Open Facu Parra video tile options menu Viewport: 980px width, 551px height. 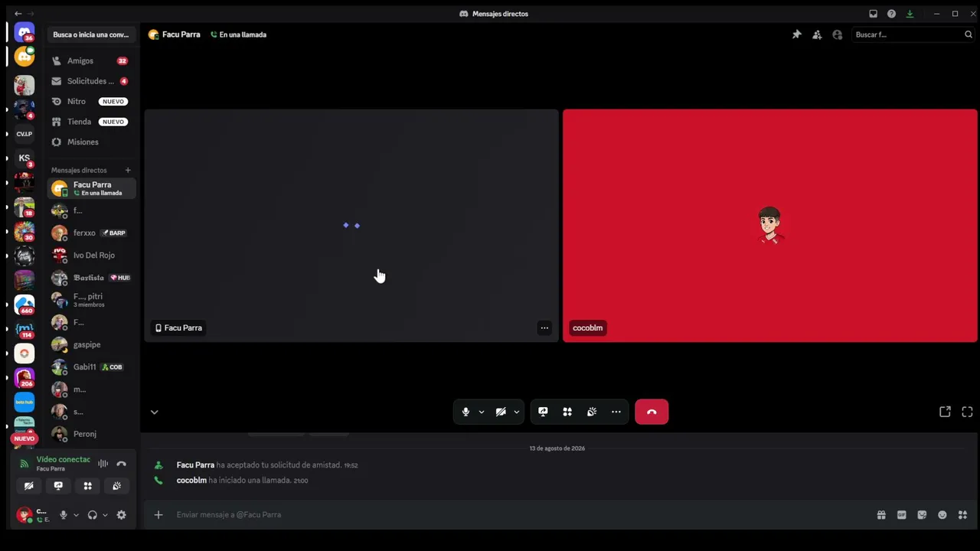(x=544, y=328)
